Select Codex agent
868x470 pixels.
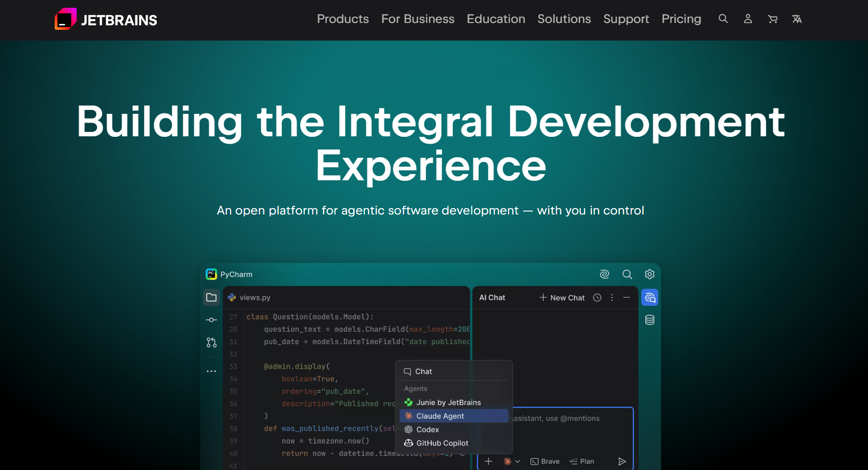454,429
